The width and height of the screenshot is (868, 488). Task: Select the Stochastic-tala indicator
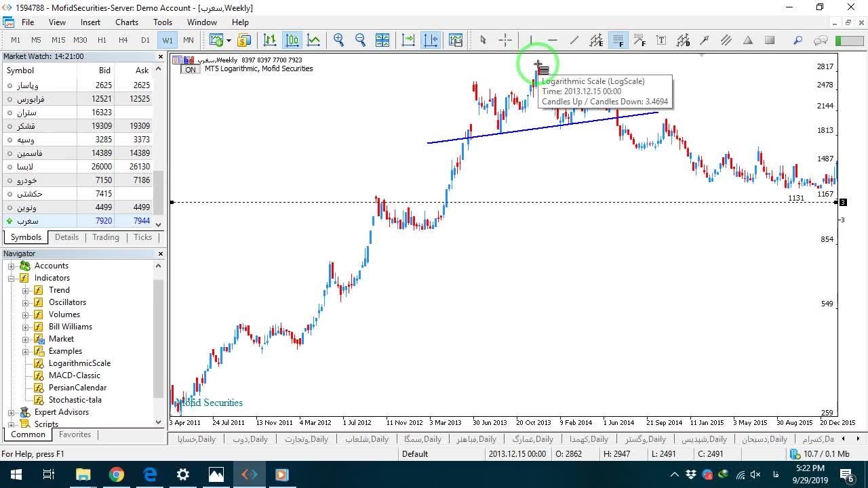coord(75,400)
